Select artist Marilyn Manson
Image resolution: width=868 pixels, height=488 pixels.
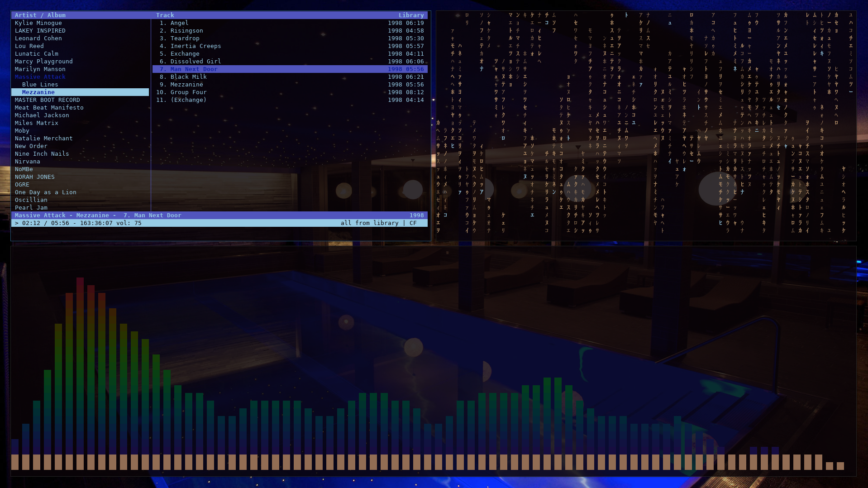[40, 69]
